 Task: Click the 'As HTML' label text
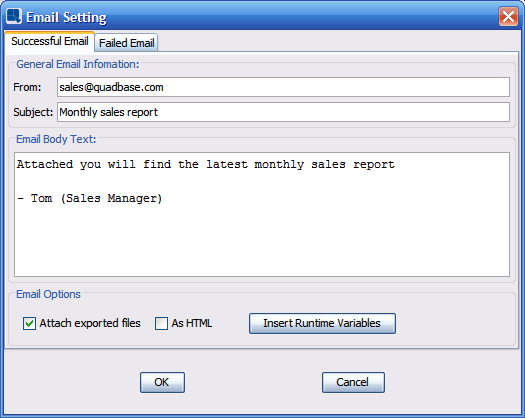point(192,323)
